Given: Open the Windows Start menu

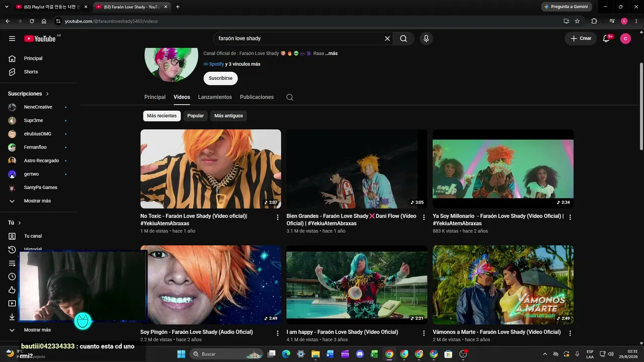Looking at the screenshot, I should point(181,354).
